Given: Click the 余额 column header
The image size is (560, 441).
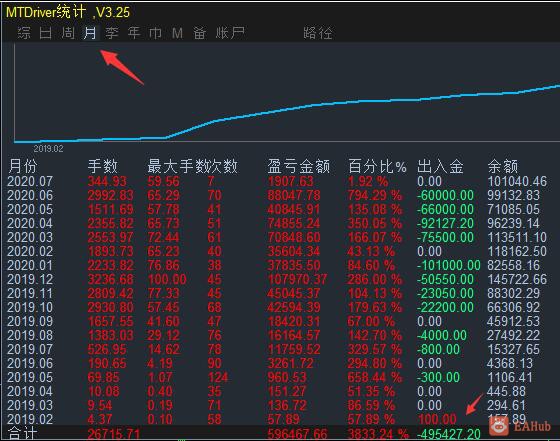Looking at the screenshot, I should 503,166.
